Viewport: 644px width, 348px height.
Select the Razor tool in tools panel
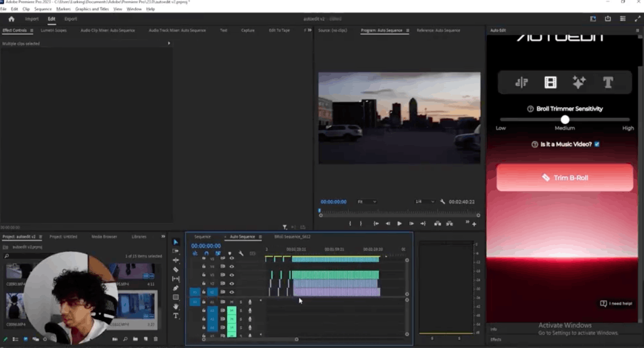[176, 270]
